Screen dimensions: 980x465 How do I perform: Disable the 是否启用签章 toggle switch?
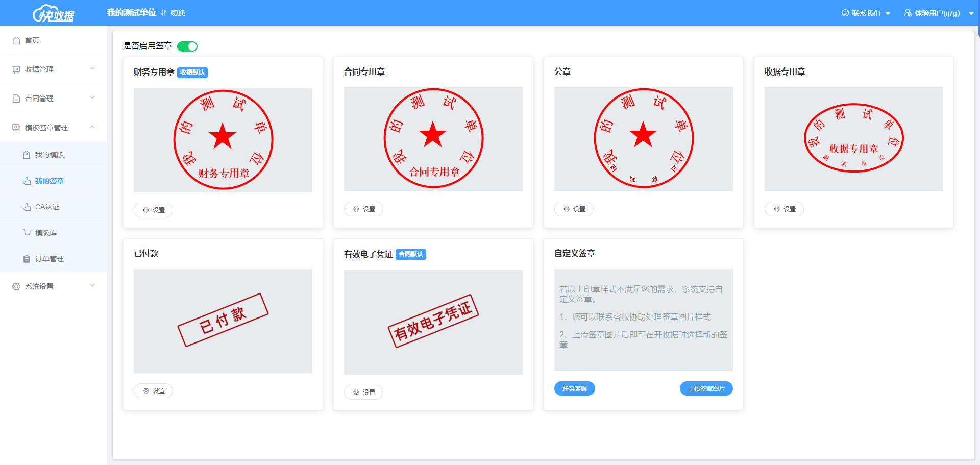pyautogui.click(x=187, y=46)
